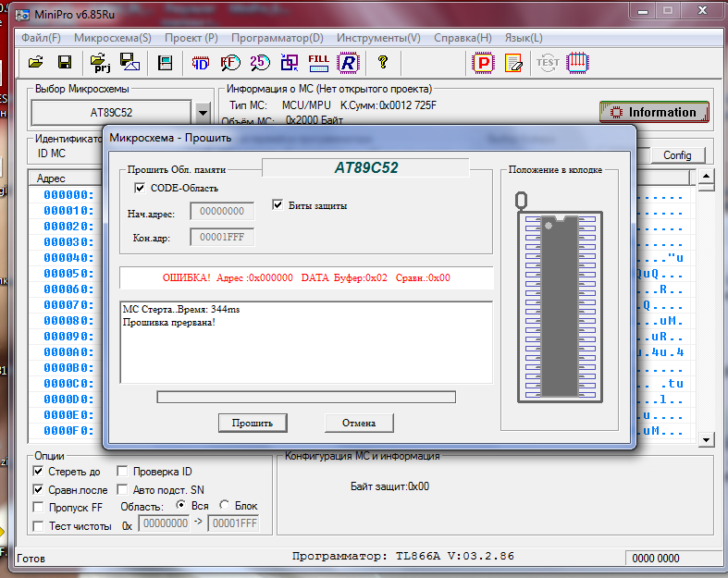This screenshot has width=728, height=578.
Task: Click the save file floppy icon
Action: 65,62
